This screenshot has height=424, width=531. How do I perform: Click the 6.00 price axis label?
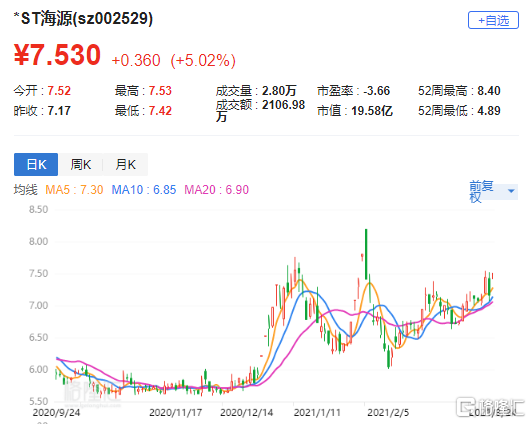coord(38,369)
